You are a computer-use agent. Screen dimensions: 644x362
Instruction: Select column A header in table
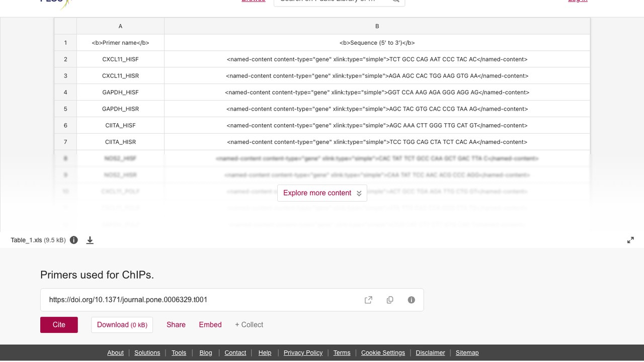pyautogui.click(x=120, y=26)
